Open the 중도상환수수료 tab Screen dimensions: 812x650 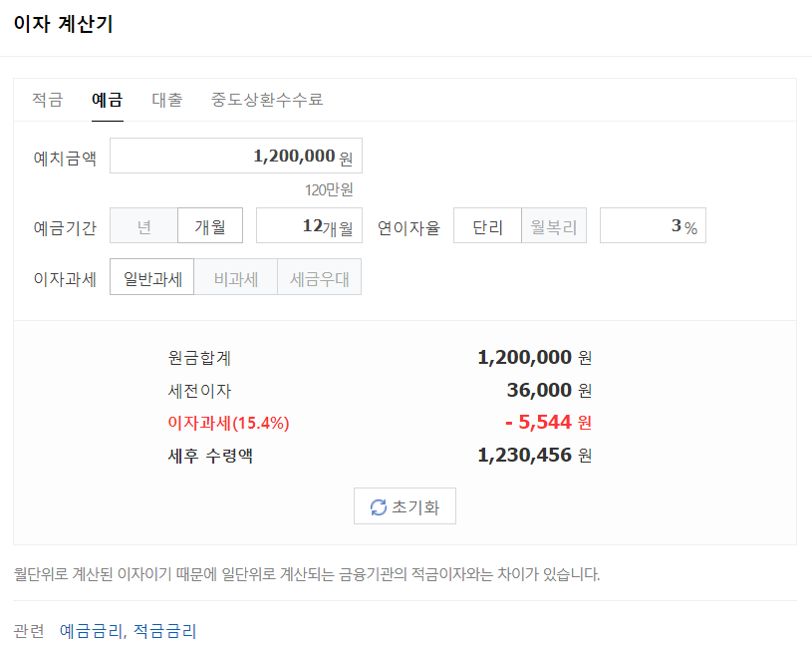tap(265, 99)
